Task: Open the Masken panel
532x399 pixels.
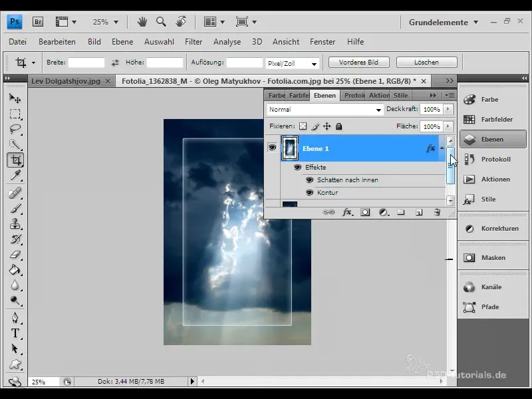Action: tap(493, 257)
